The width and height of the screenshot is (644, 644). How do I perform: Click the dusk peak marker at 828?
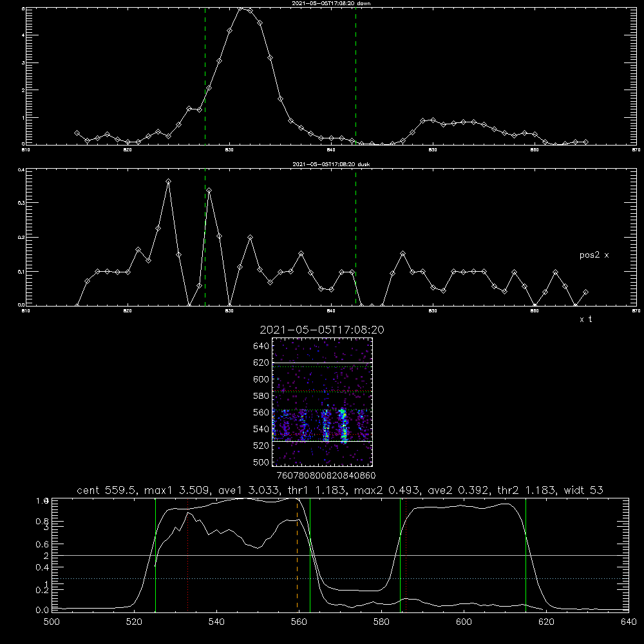pyautogui.click(x=209, y=191)
